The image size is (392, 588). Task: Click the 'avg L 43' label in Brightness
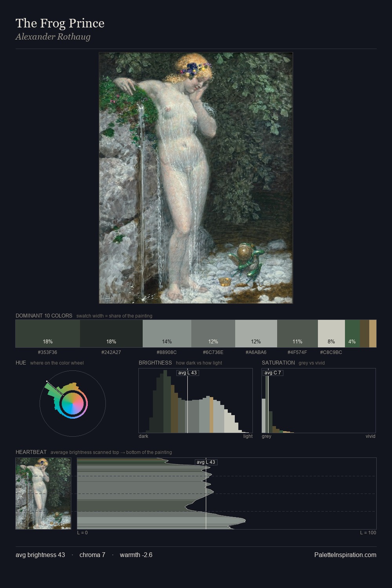pyautogui.click(x=187, y=373)
